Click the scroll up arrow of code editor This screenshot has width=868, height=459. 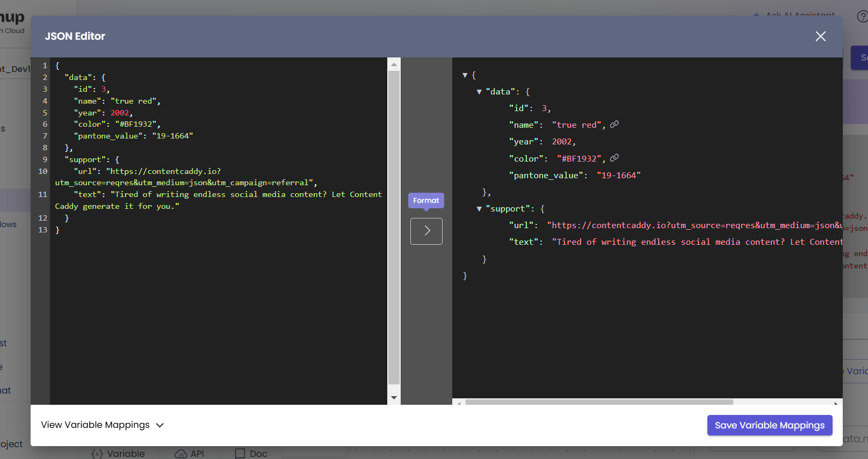coord(394,64)
